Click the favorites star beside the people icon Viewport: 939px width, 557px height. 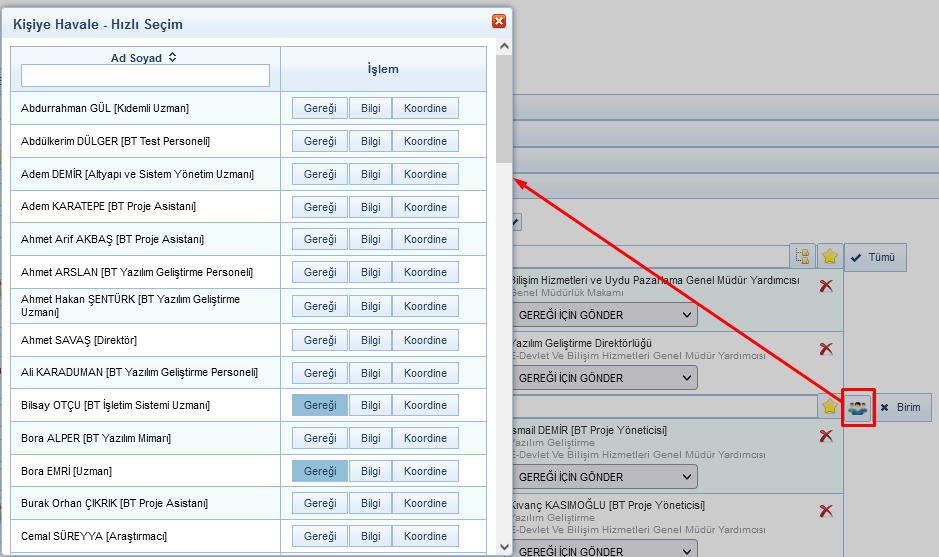829,407
